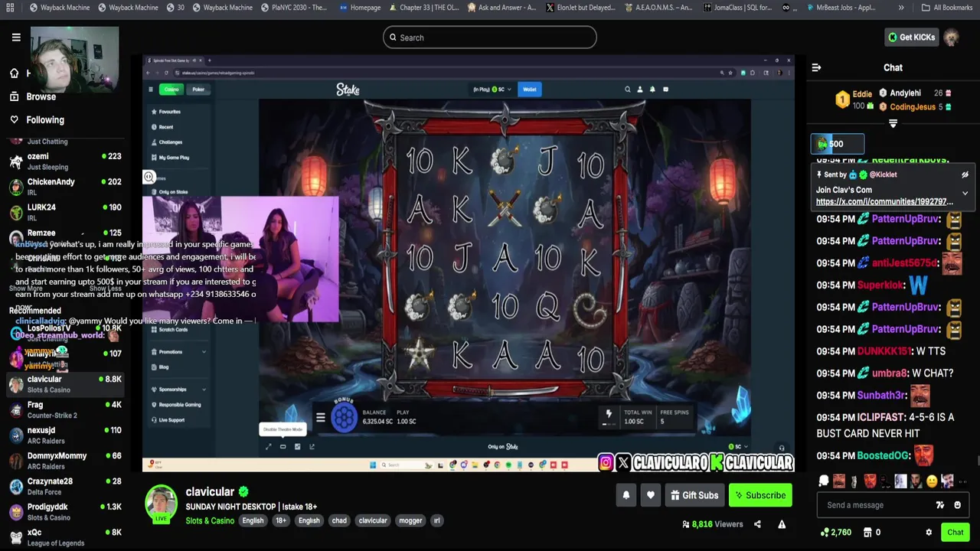Unpin the pinned Kicklet message
The image size is (980, 551).
click(x=965, y=174)
